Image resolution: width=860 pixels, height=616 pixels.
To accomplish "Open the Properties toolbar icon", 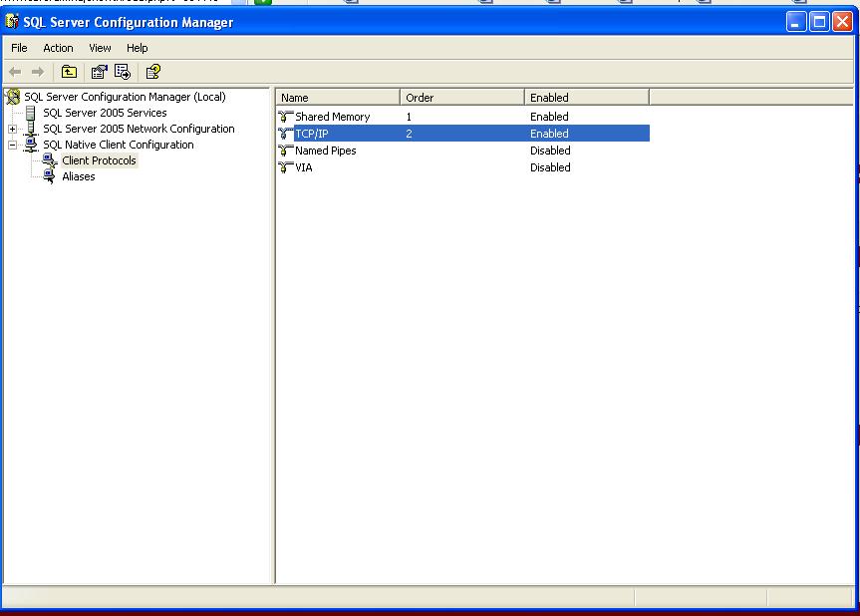I will click(x=100, y=72).
